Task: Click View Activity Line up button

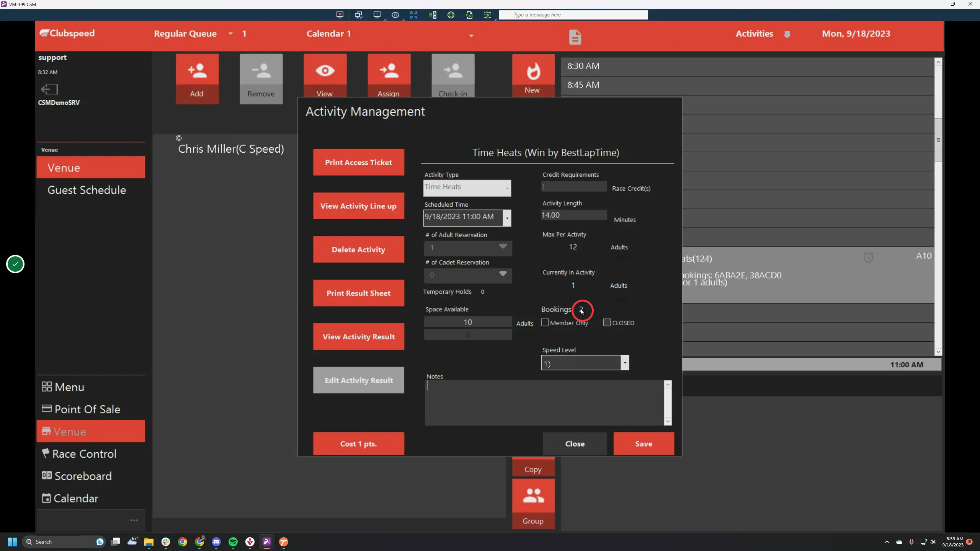Action: pos(358,206)
